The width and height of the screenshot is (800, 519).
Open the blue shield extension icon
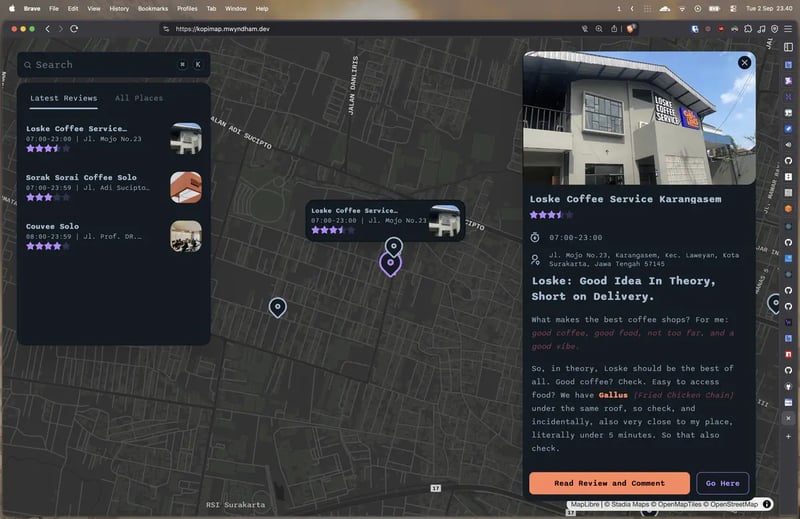pyautogui.click(x=695, y=29)
